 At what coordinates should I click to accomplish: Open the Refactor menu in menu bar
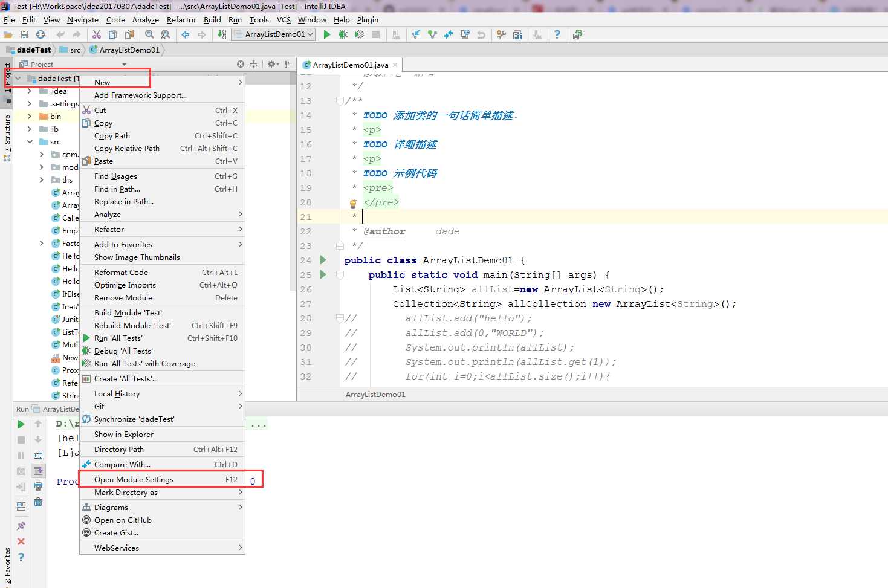[x=181, y=19]
